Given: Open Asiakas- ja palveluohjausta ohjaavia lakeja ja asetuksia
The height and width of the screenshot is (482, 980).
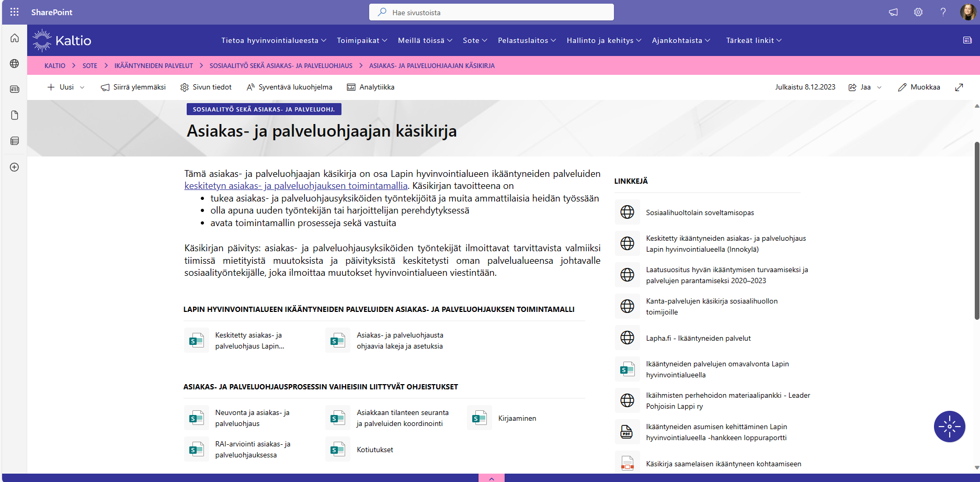Looking at the screenshot, I should (400, 341).
